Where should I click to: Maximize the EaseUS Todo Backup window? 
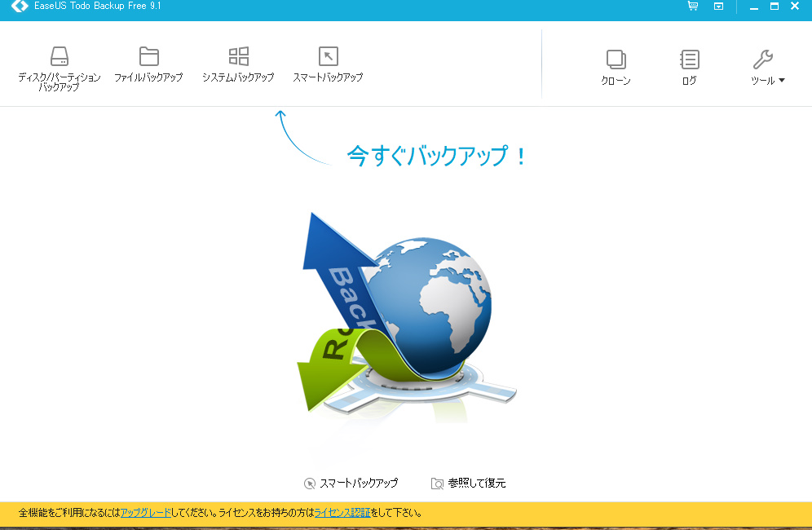pyautogui.click(x=774, y=7)
